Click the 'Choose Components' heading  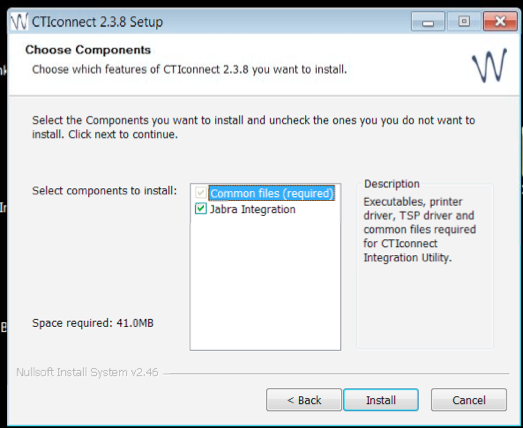pos(88,50)
